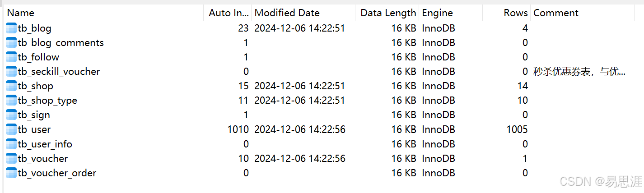Click the tb_voucher_order table icon
This screenshot has height=193, width=644.
[11, 173]
